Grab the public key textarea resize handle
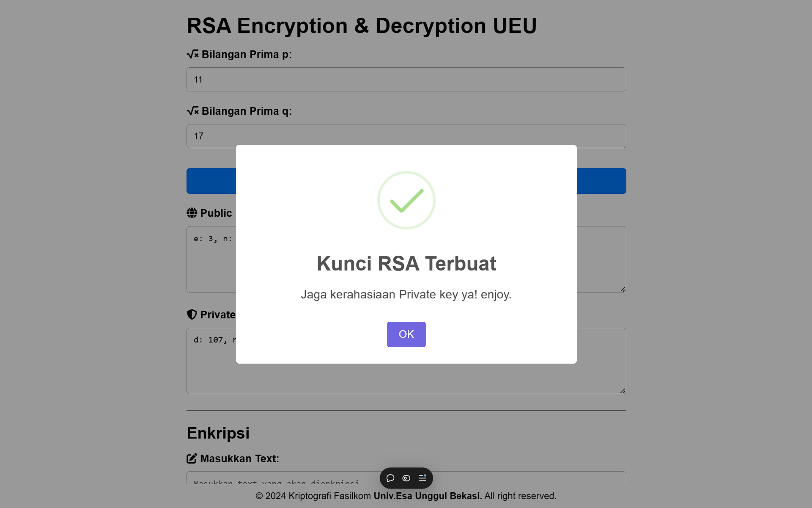812x508 pixels. pyautogui.click(x=623, y=289)
